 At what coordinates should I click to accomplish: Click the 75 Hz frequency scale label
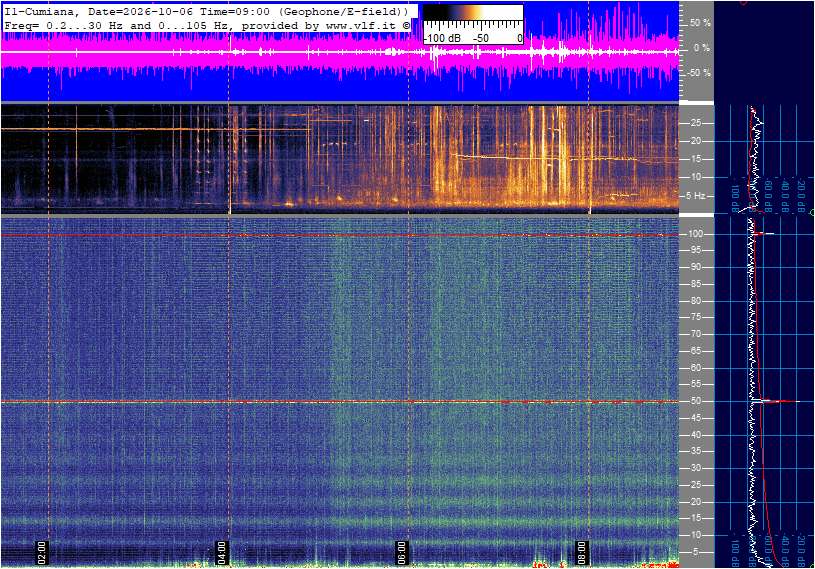point(696,317)
